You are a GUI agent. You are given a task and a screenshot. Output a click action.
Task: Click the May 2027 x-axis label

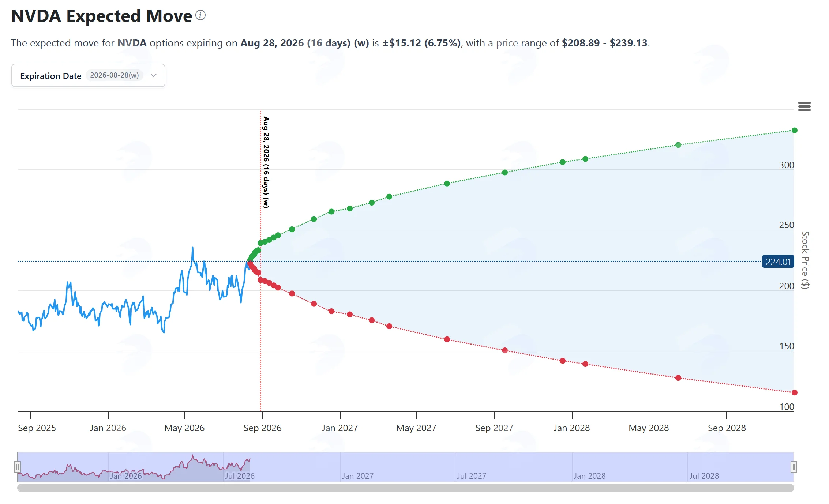click(x=416, y=428)
